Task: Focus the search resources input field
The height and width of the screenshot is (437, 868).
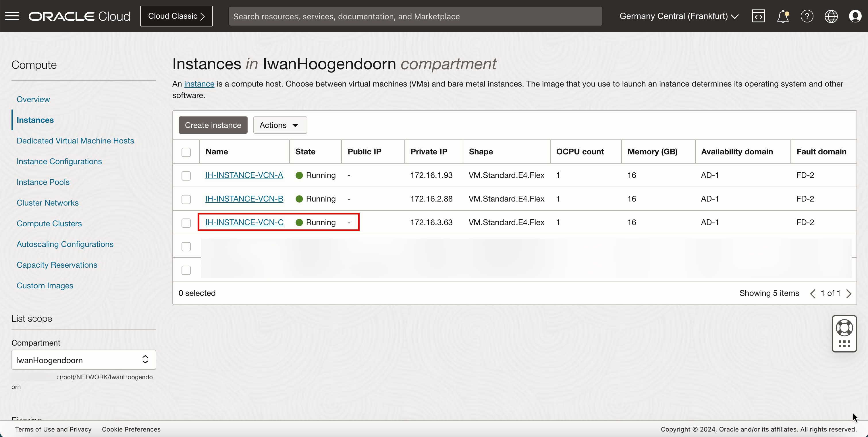Action: pos(415,16)
